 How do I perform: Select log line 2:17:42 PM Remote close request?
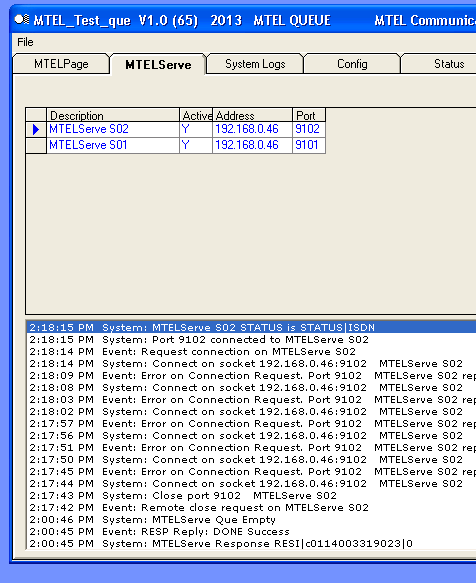tap(252, 508)
